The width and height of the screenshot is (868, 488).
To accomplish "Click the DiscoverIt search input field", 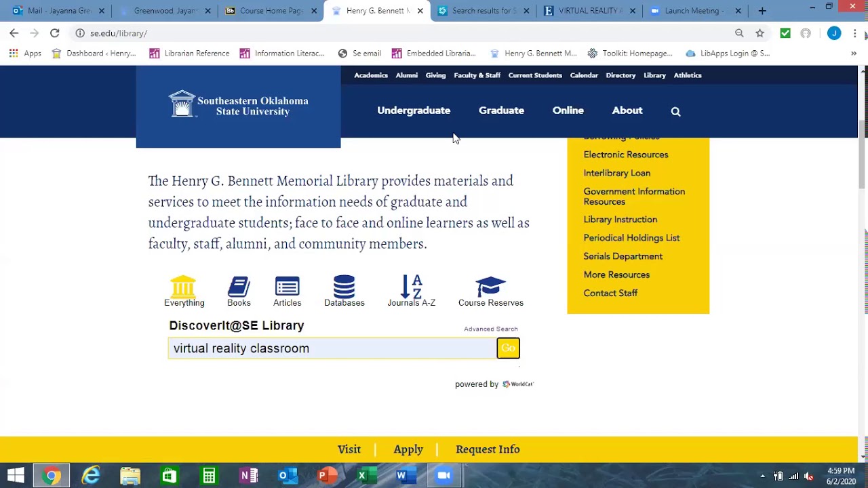I will pos(332,348).
